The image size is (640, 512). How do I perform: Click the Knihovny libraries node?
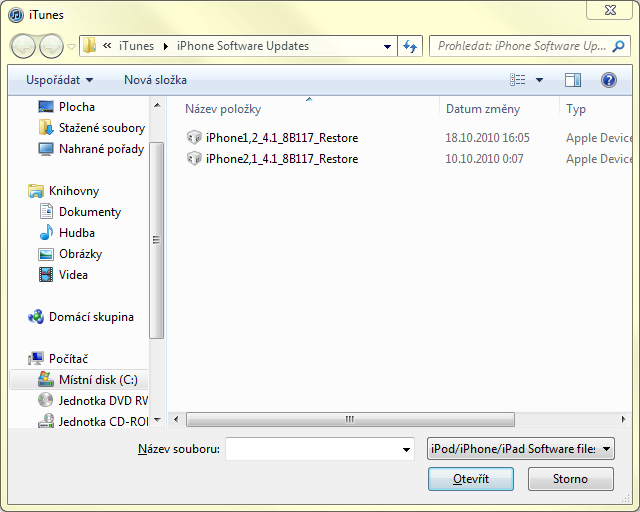point(64,191)
